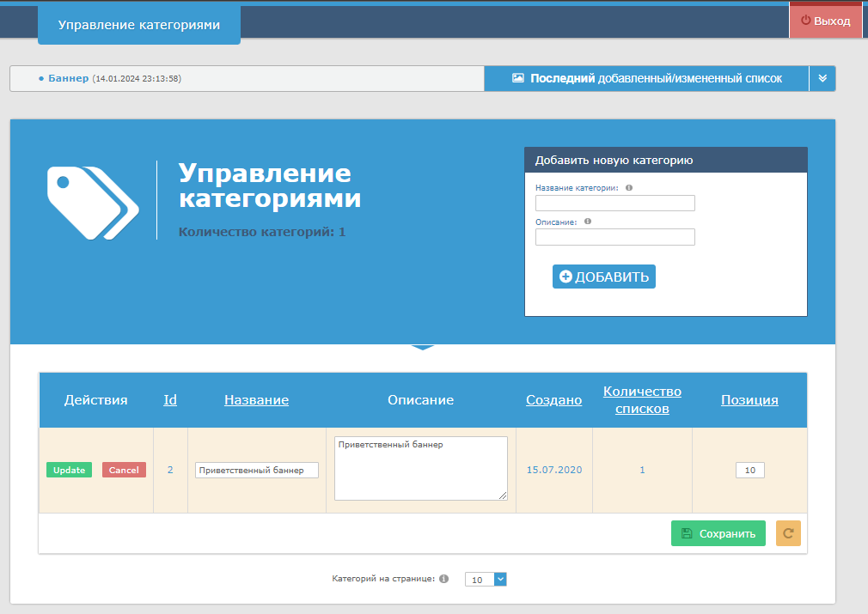The image size is (868, 614).
Task: Click the info icon near Категорий на странице
Action: click(443, 579)
